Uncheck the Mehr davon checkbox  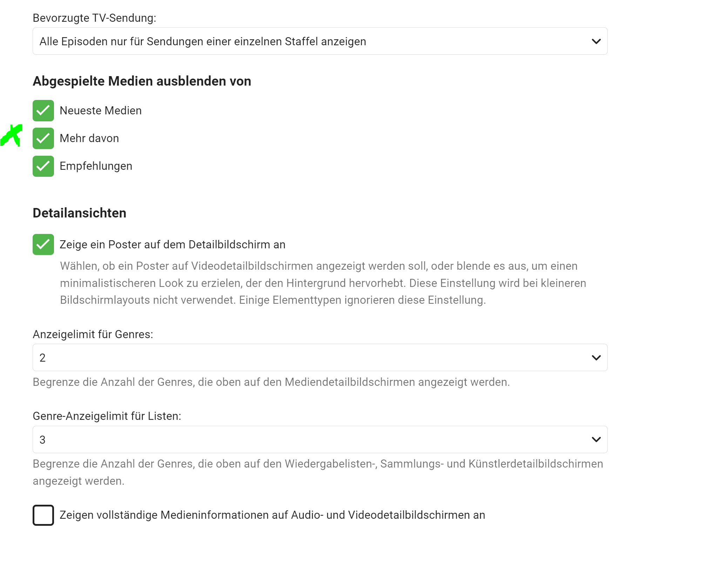(43, 139)
